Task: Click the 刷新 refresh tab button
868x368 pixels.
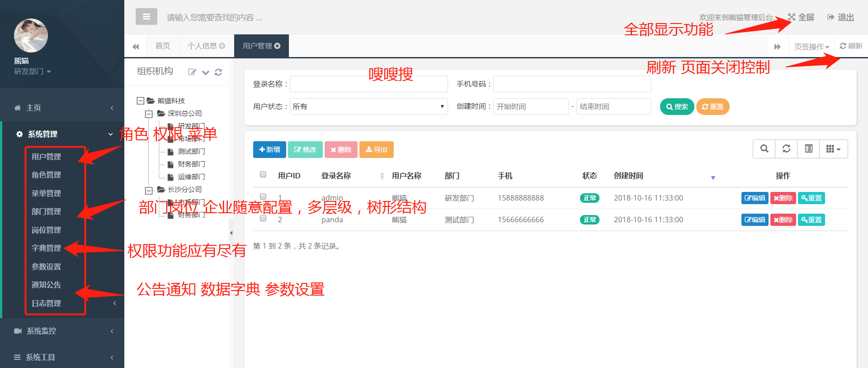Action: pyautogui.click(x=851, y=46)
